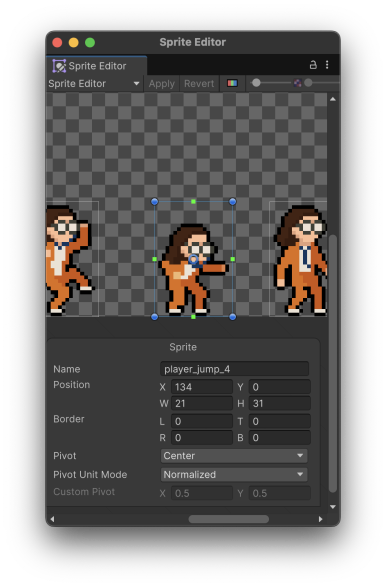The height and width of the screenshot is (587, 386).
Task: Open the Pivot dropdown set to Center
Action: click(234, 456)
